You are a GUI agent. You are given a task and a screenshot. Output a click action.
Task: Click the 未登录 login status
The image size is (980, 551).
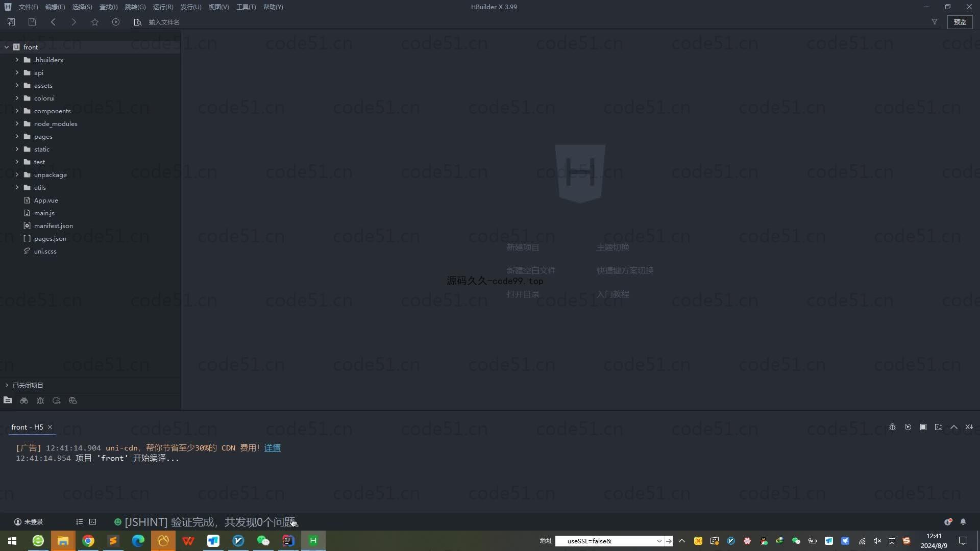click(29, 522)
